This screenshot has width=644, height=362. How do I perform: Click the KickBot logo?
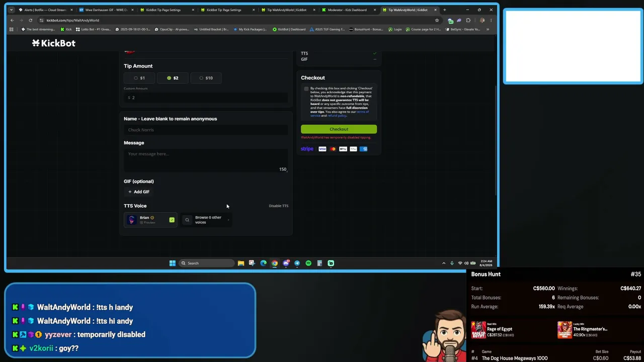[x=54, y=43]
